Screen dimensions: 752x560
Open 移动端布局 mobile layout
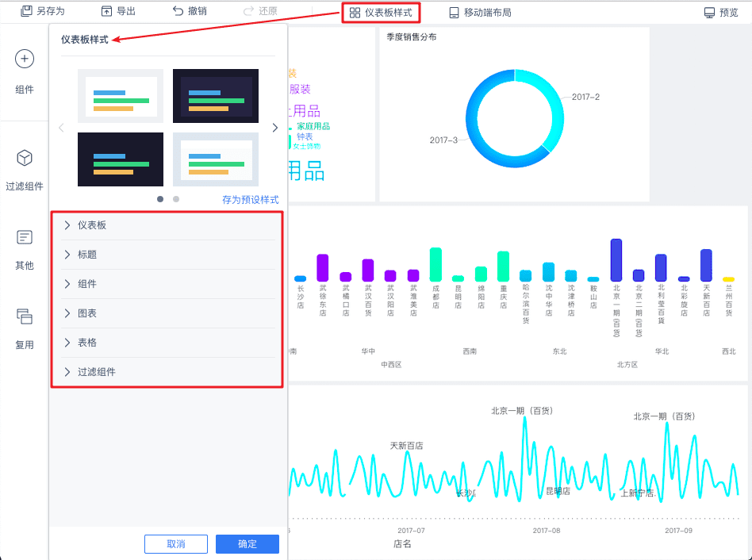tap(480, 13)
